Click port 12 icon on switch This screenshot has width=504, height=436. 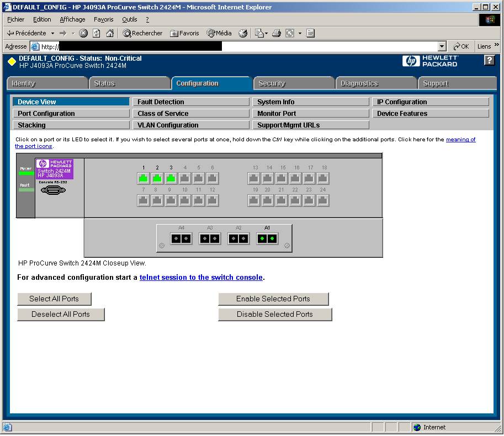pos(213,200)
